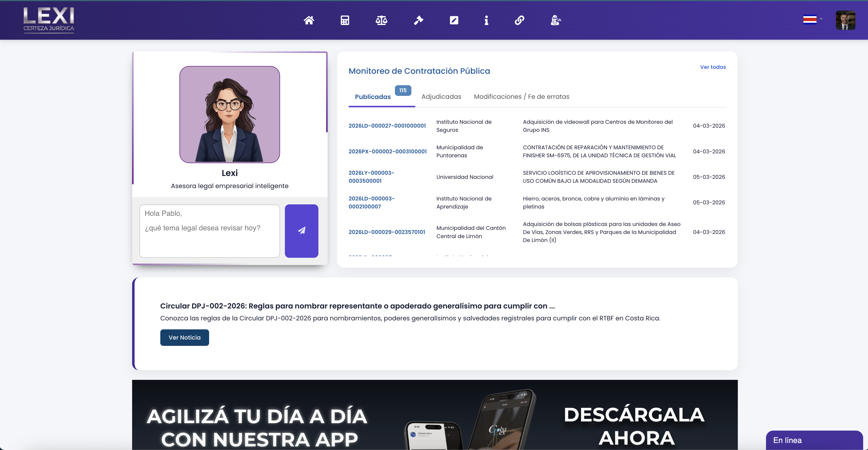Expand the Costa Rica flag language dropdown
Viewport: 868px width, 450px height.
812,20
